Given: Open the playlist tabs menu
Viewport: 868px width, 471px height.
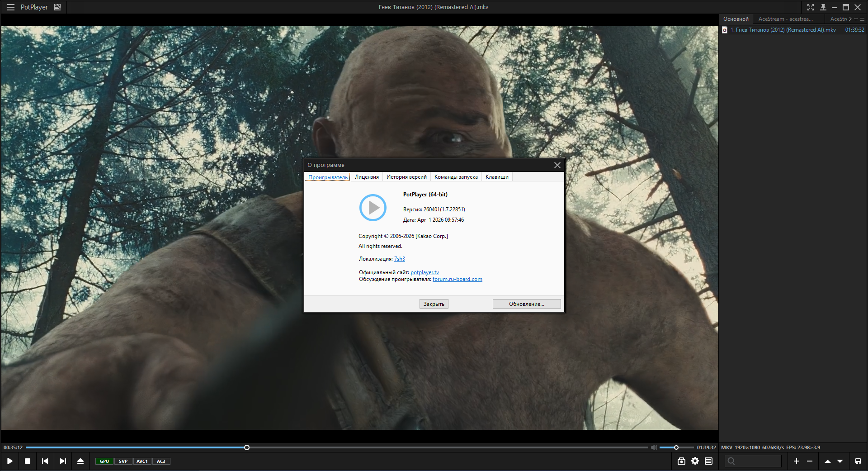Looking at the screenshot, I should click(x=863, y=19).
